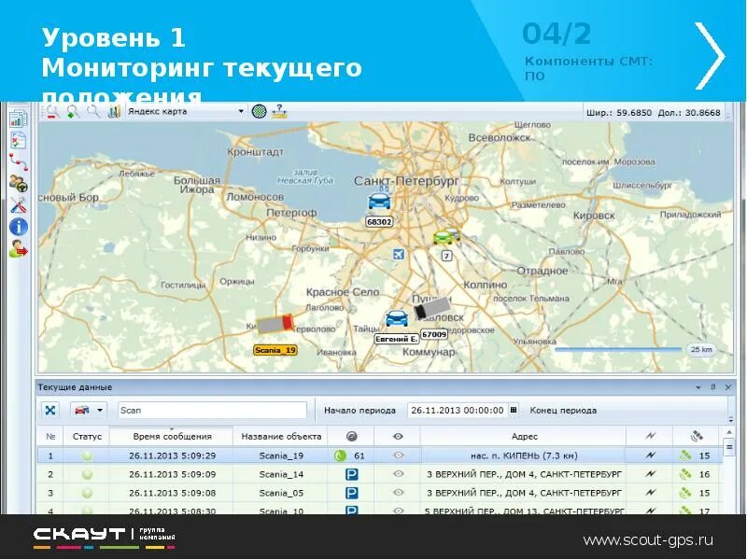Click the power signal column header icon

(x=650, y=436)
